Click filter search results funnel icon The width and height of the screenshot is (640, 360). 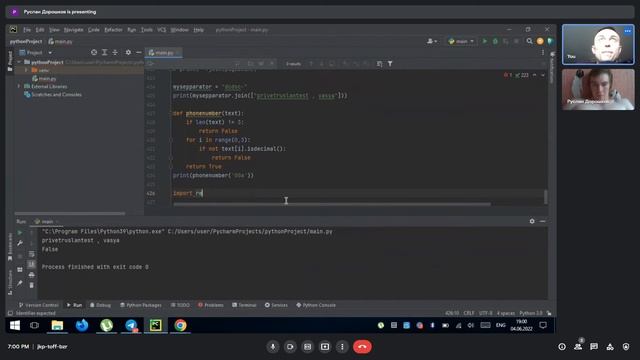click(x=390, y=64)
